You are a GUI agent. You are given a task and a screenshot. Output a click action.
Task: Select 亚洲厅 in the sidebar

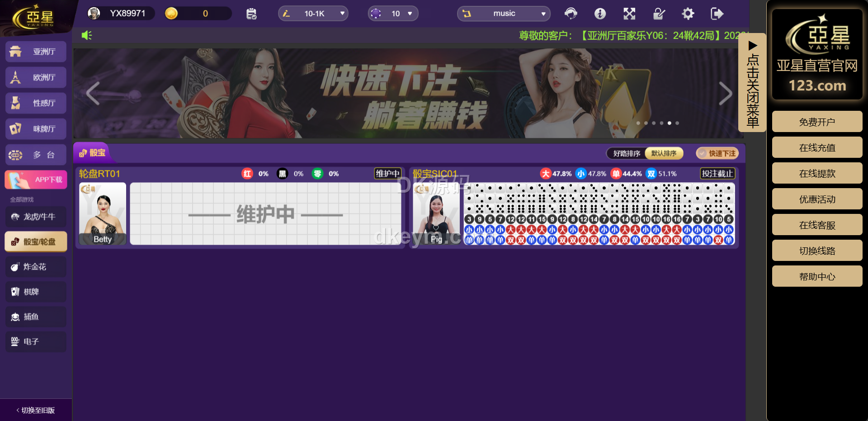click(36, 52)
